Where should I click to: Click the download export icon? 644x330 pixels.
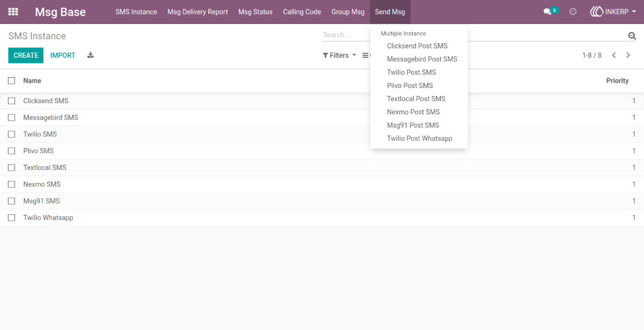pos(90,55)
